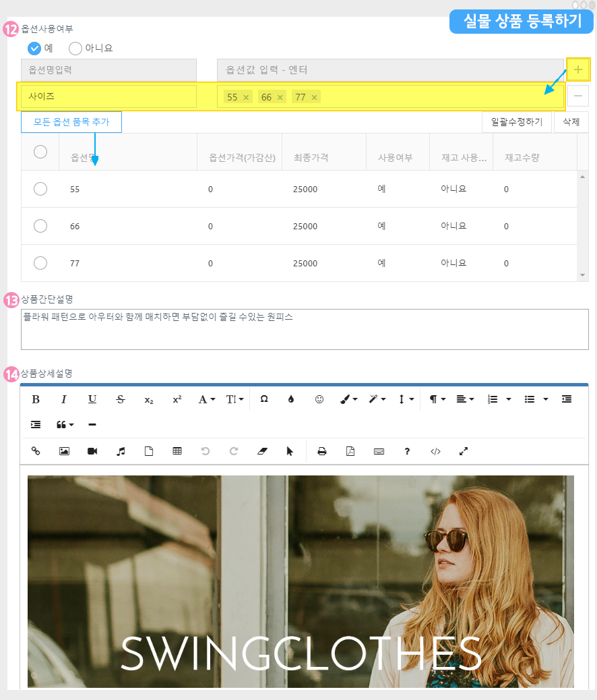597x700 pixels.
Task: Insert a link with the chain icon
Action: [x=36, y=452]
